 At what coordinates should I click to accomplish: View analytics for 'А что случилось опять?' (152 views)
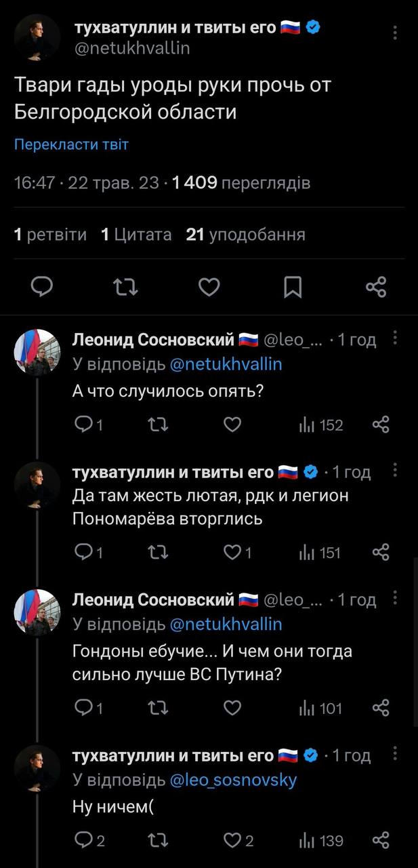point(321,425)
